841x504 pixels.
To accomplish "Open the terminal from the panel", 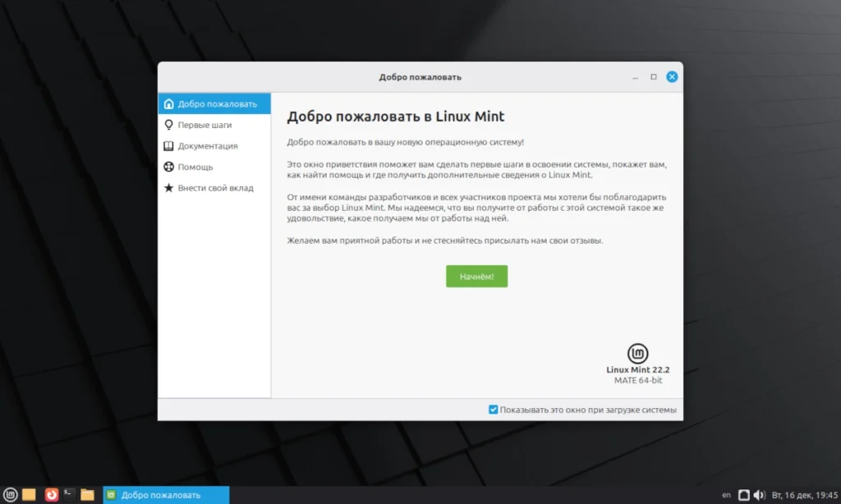I will pos(69,494).
